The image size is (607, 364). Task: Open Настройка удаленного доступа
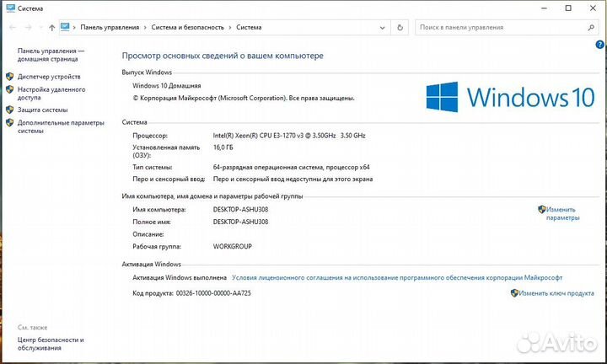(x=51, y=94)
